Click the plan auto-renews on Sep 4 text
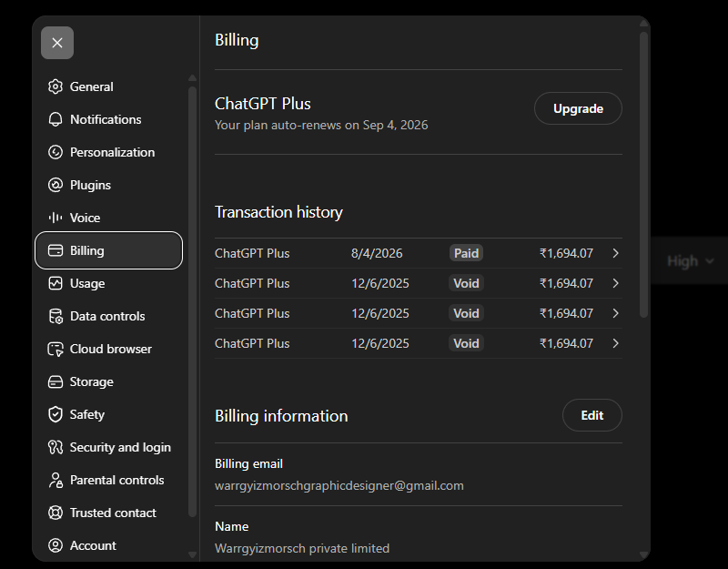The width and height of the screenshot is (728, 569). point(321,125)
